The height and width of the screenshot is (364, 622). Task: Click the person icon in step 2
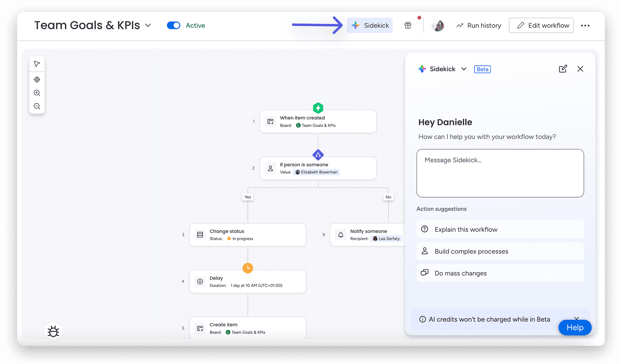tap(271, 168)
